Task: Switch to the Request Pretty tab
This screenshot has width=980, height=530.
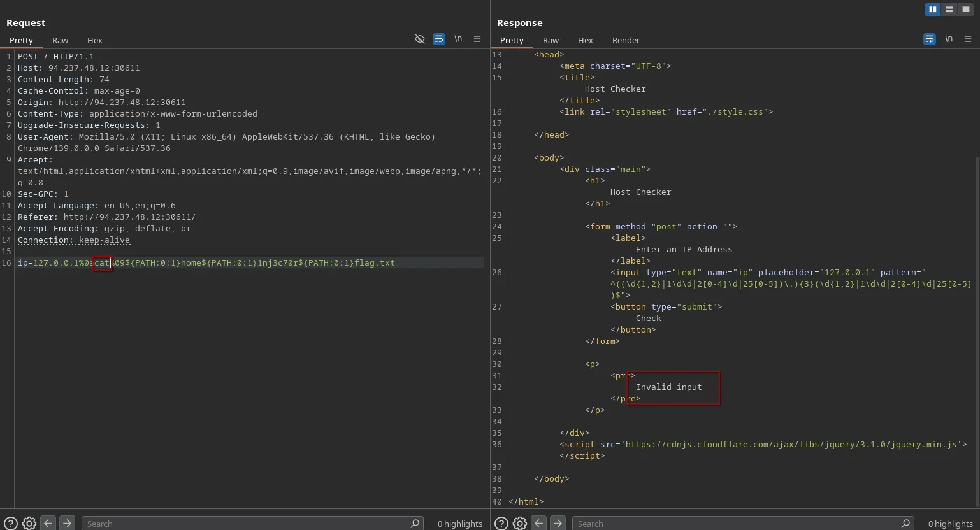Action: coord(21,40)
